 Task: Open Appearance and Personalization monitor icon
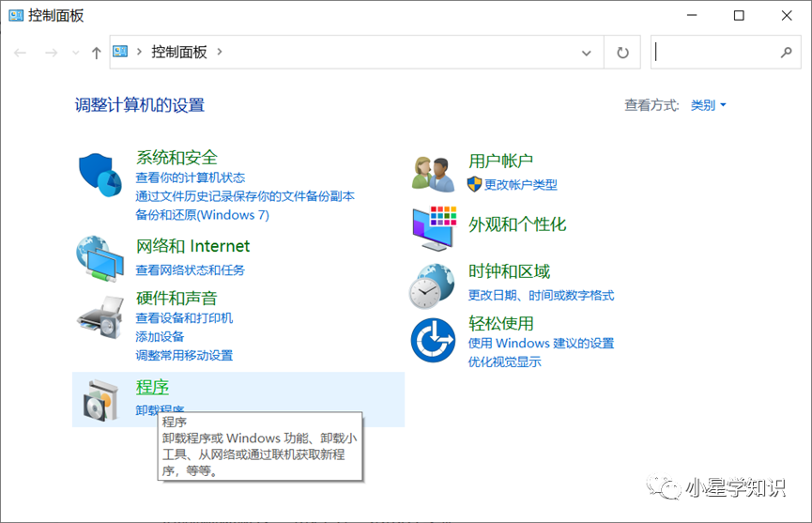pyautogui.click(x=434, y=228)
